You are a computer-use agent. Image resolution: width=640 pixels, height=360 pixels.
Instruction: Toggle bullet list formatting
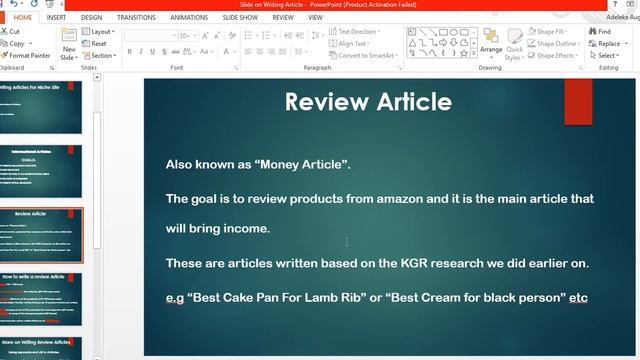click(248, 36)
